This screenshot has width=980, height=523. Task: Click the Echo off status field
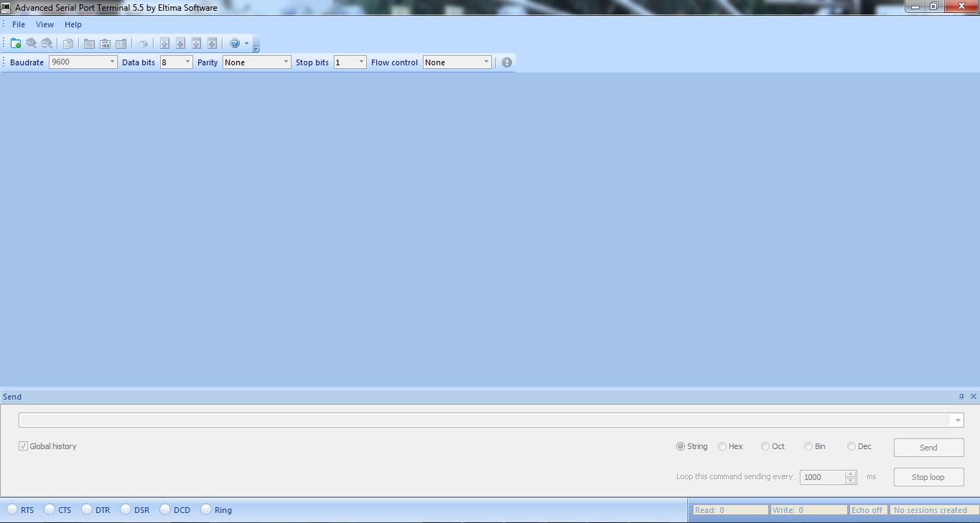coord(868,510)
